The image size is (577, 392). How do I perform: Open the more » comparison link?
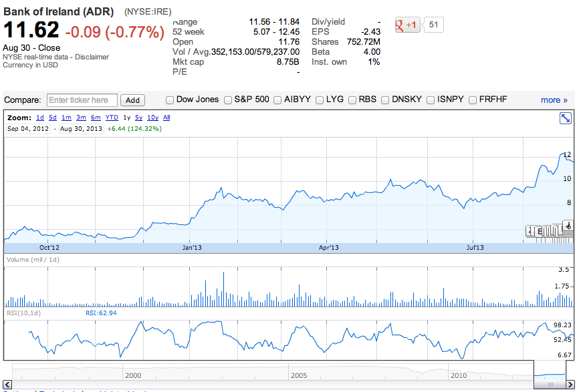[x=554, y=100]
